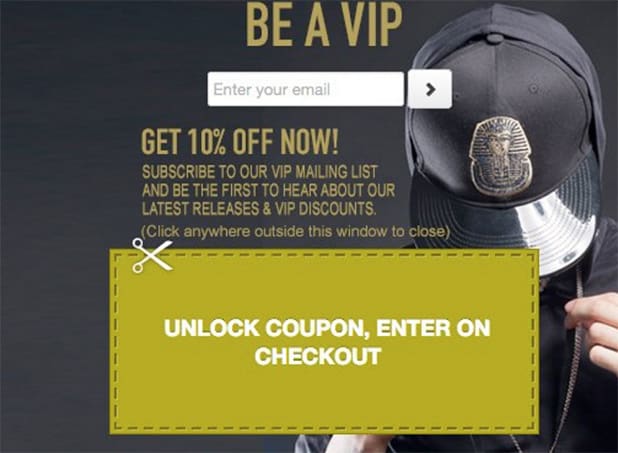This screenshot has width=618, height=453.
Task: Click the 'Click anywhere outside this window' note
Action: 295,231
